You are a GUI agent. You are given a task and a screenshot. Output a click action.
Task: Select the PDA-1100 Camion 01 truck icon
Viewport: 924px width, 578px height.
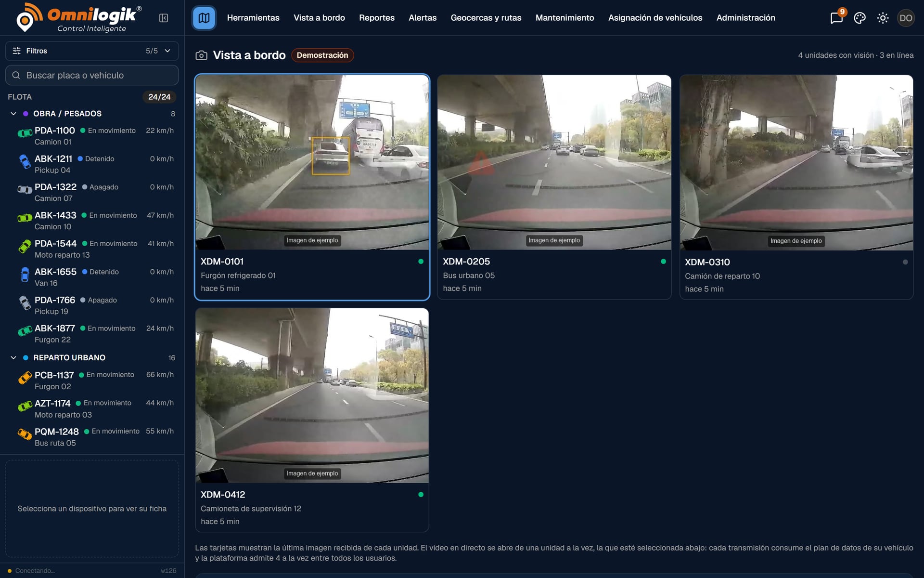pos(24,133)
